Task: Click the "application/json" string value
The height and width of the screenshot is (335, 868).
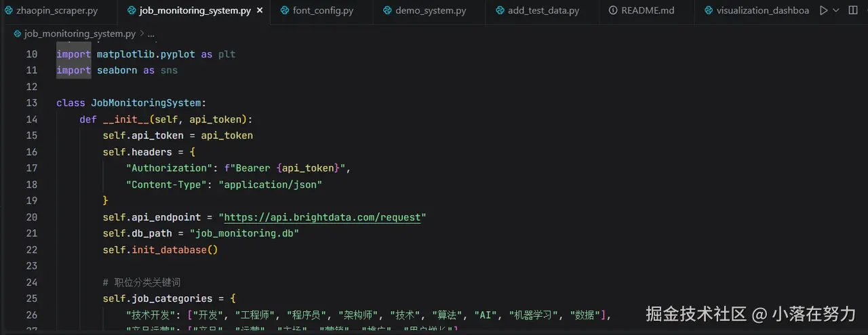Action: [x=270, y=184]
